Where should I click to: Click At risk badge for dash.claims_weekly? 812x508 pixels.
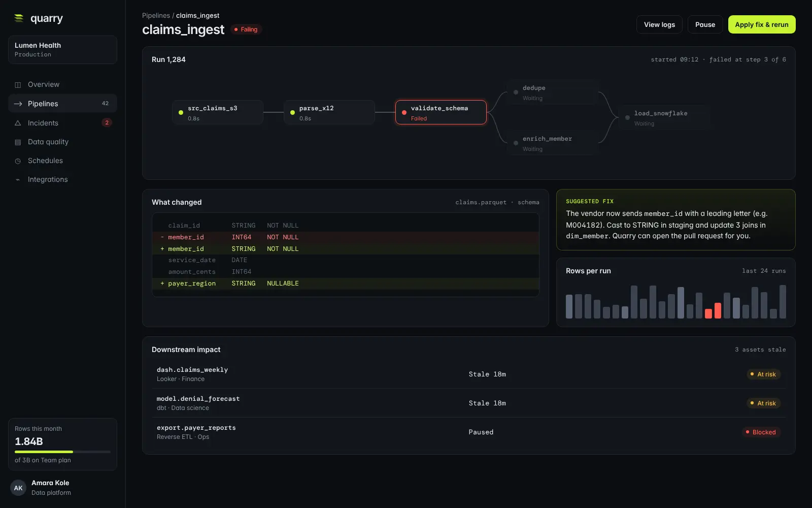[x=763, y=374]
